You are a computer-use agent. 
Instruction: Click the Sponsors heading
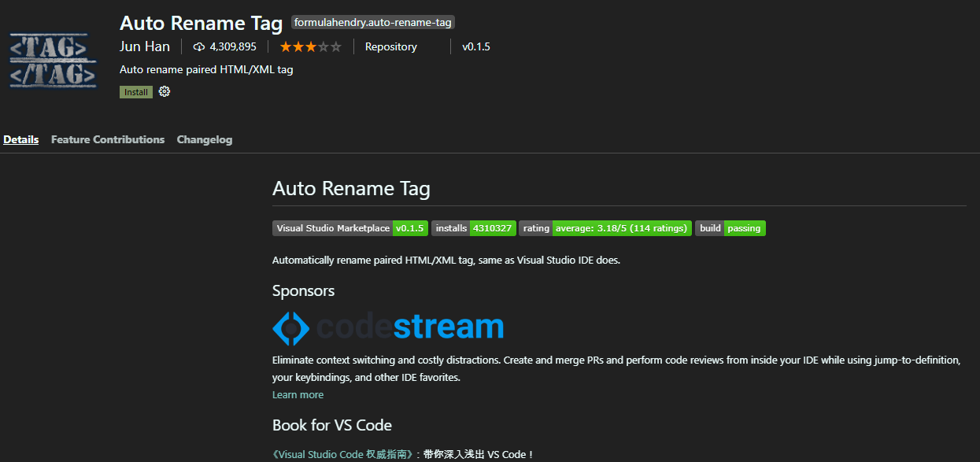(303, 290)
